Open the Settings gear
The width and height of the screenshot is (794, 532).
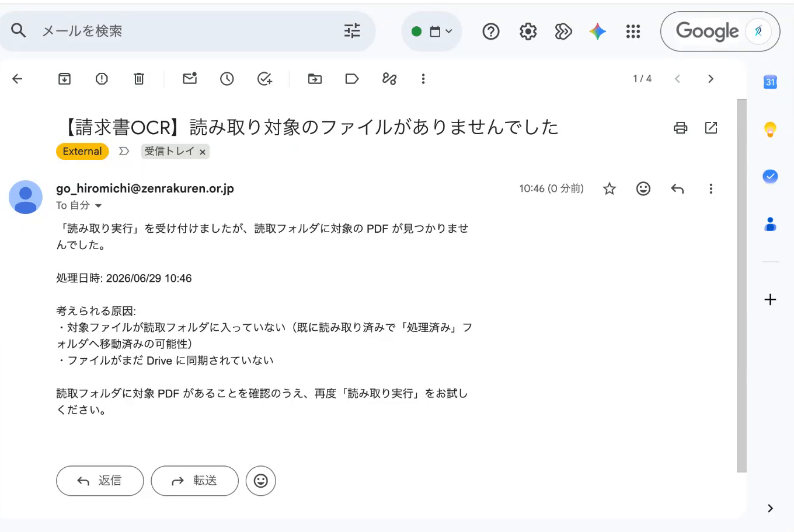click(528, 32)
